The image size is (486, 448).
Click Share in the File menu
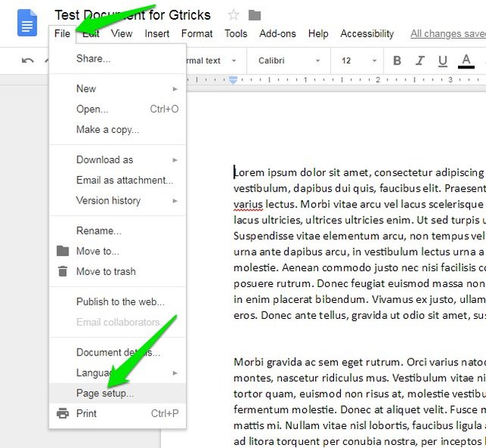coord(93,58)
